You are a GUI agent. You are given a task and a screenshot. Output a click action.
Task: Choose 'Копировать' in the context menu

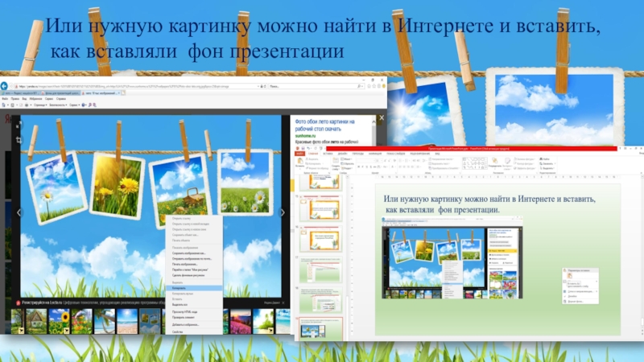tap(194, 288)
